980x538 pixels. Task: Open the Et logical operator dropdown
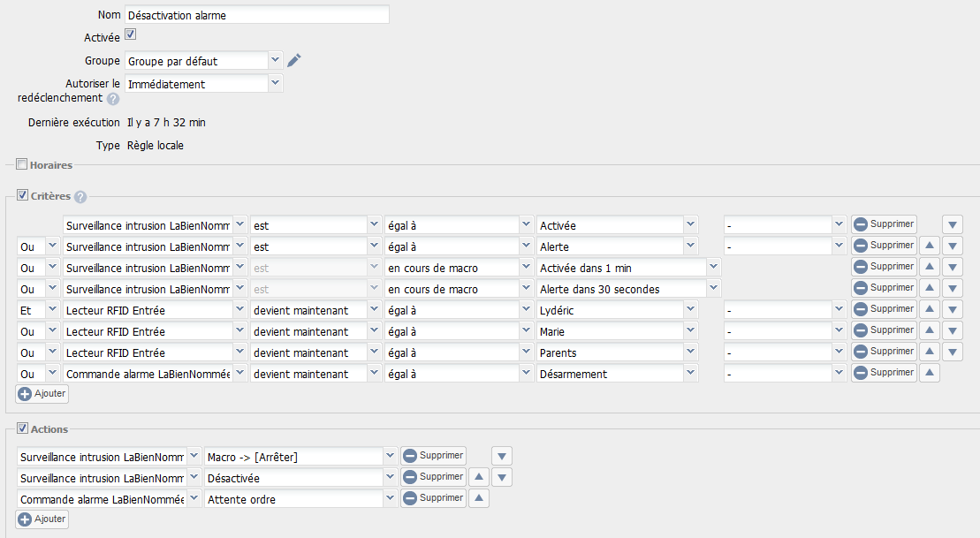tap(51, 309)
